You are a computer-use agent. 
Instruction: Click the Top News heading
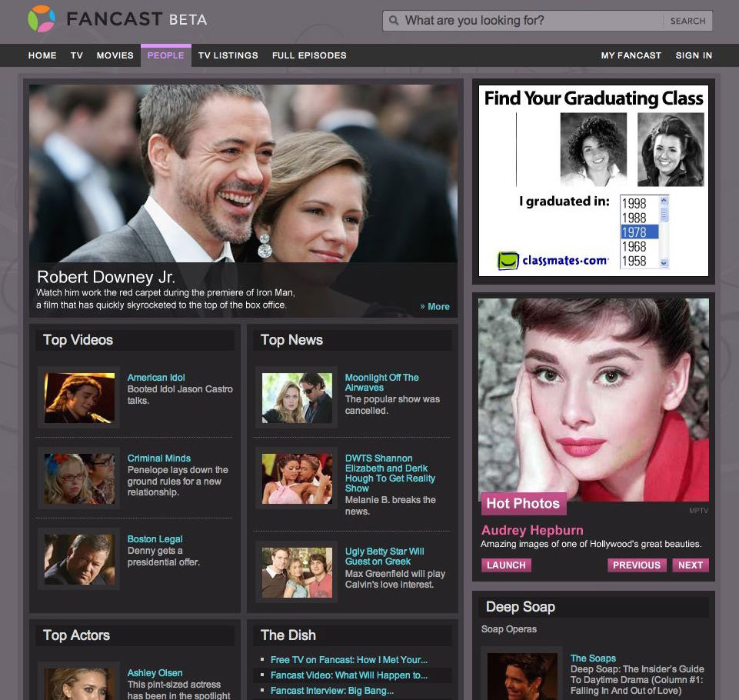[291, 340]
